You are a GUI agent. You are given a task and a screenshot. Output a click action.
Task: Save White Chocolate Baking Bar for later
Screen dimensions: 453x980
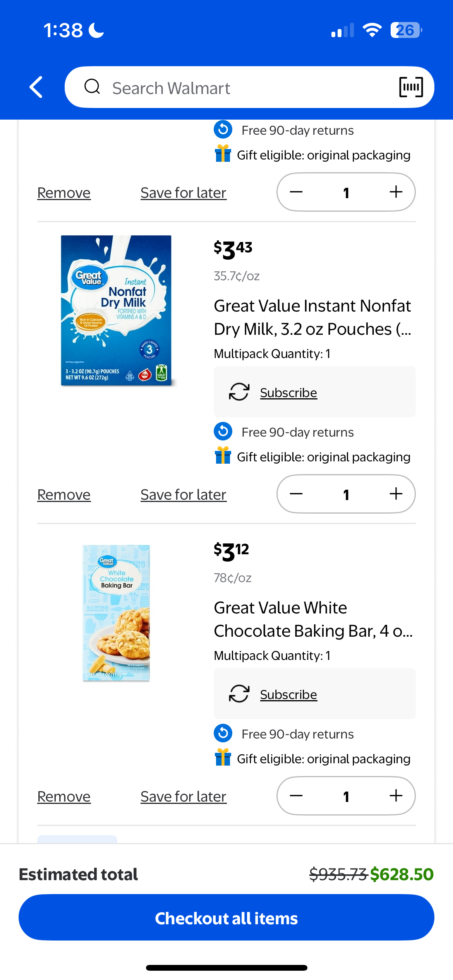pyautogui.click(x=183, y=797)
